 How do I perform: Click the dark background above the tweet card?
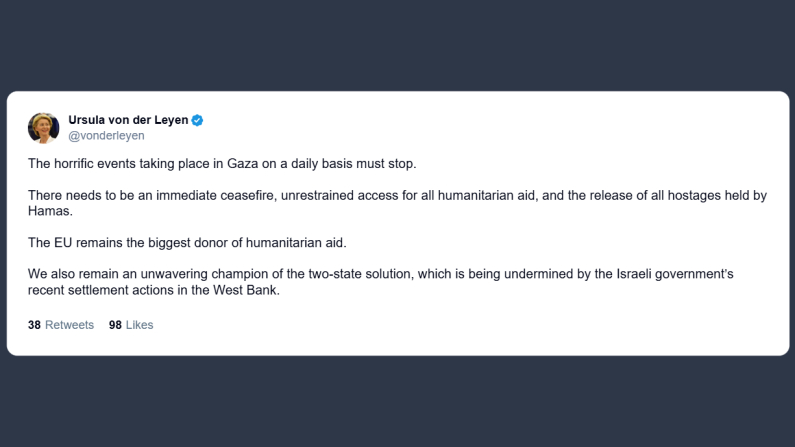[397, 45]
